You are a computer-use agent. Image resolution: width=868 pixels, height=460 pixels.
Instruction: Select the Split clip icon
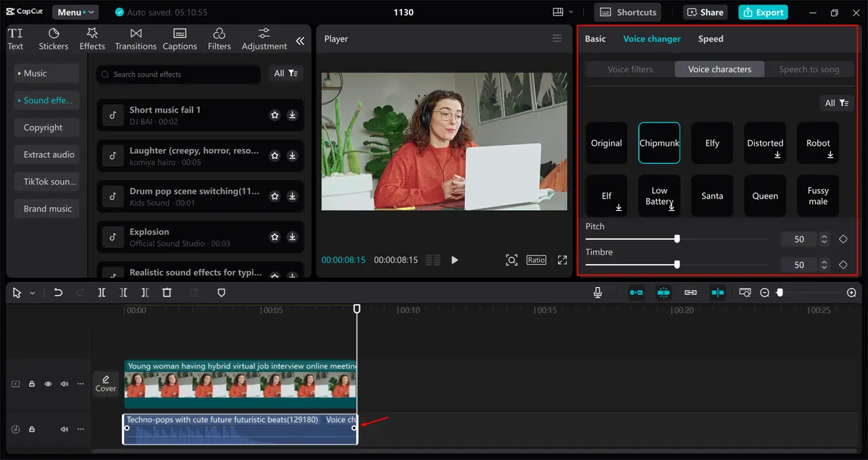102,292
